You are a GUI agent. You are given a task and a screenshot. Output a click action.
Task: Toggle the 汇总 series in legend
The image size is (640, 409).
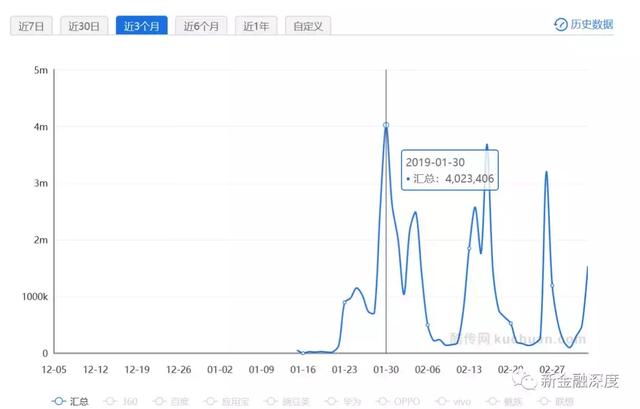point(70,402)
